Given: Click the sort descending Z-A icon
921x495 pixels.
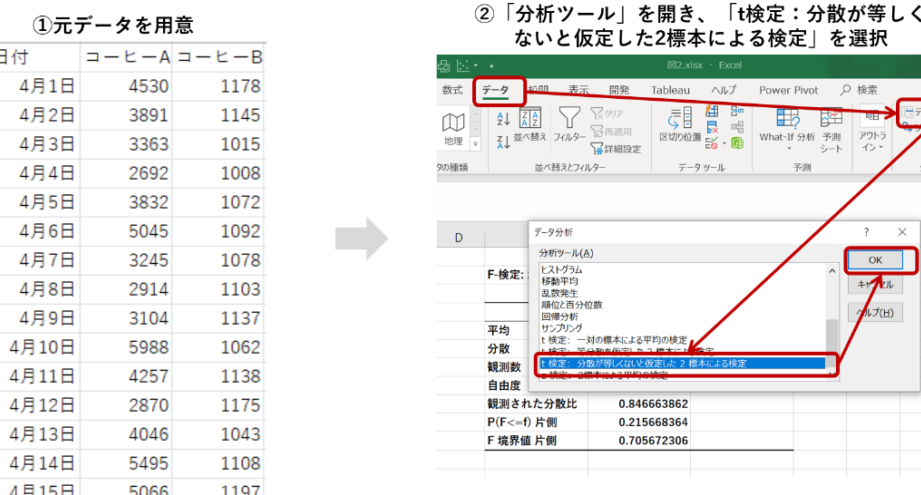Looking at the screenshot, I should (x=502, y=139).
